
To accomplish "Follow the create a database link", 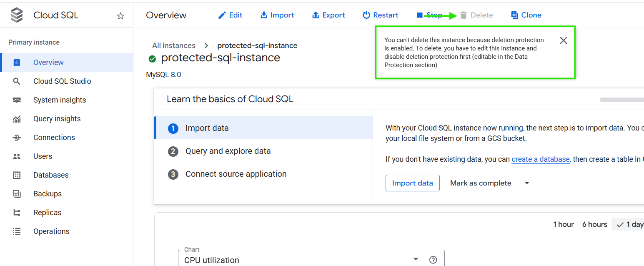I will point(540,159).
